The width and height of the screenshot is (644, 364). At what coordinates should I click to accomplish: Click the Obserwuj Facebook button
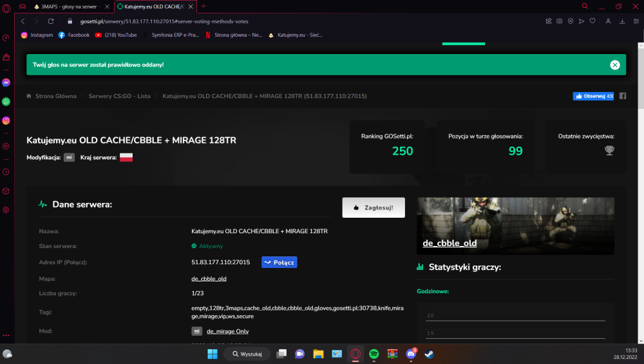594,96
